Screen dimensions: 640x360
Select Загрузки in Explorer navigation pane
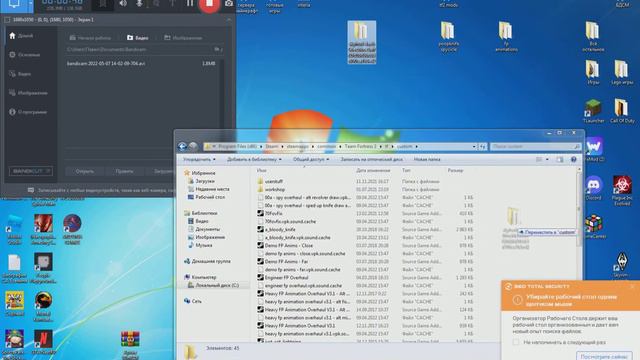(x=201, y=181)
